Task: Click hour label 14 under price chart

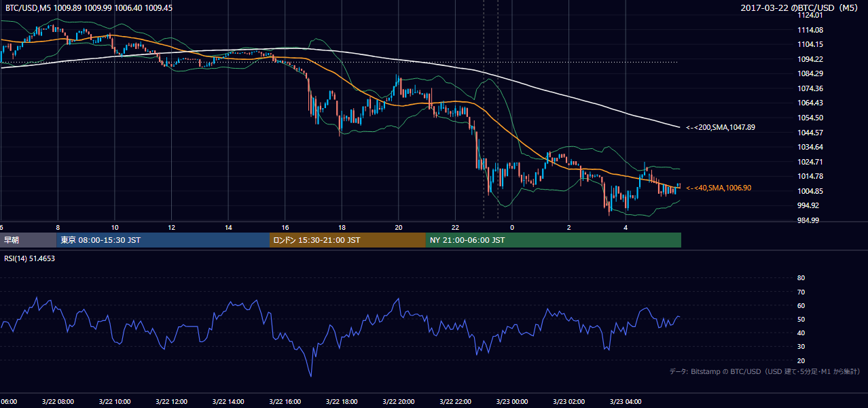Action: 228,228
